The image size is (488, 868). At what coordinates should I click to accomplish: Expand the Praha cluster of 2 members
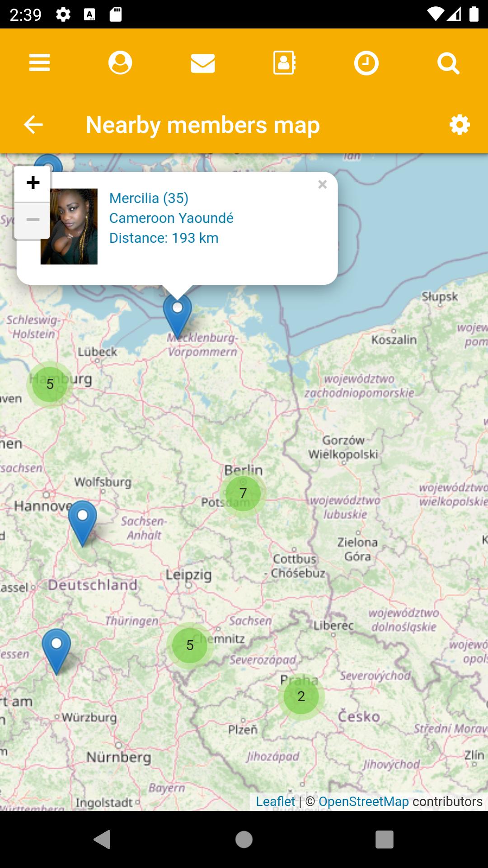click(x=301, y=696)
